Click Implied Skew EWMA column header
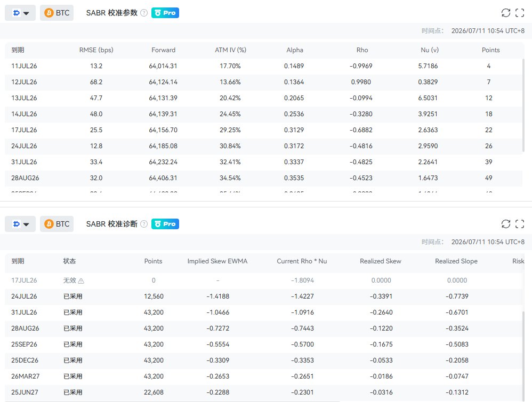 217,261
